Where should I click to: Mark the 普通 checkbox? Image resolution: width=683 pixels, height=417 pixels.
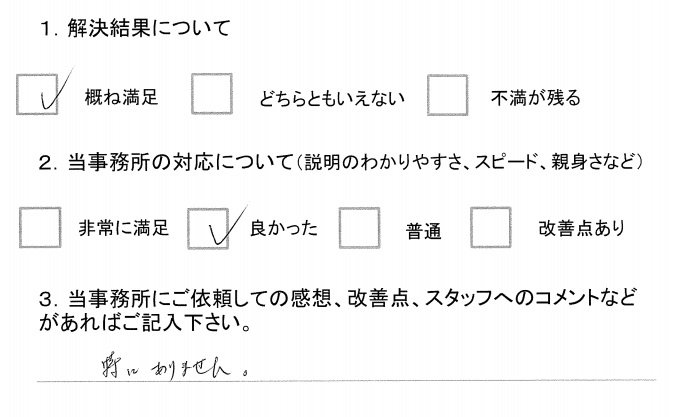pyautogui.click(x=359, y=227)
